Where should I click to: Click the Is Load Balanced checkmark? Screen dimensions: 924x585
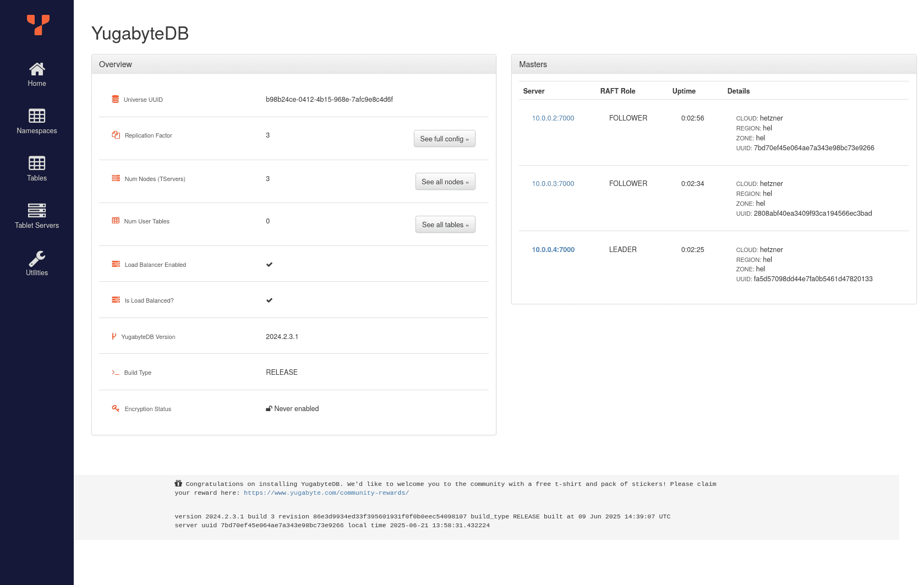pos(269,300)
